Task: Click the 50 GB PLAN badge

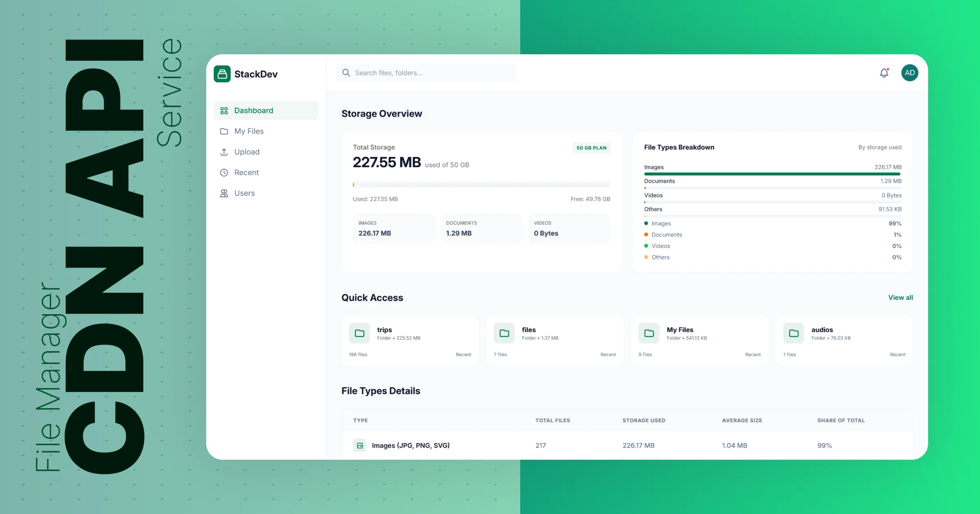Action: tap(591, 148)
